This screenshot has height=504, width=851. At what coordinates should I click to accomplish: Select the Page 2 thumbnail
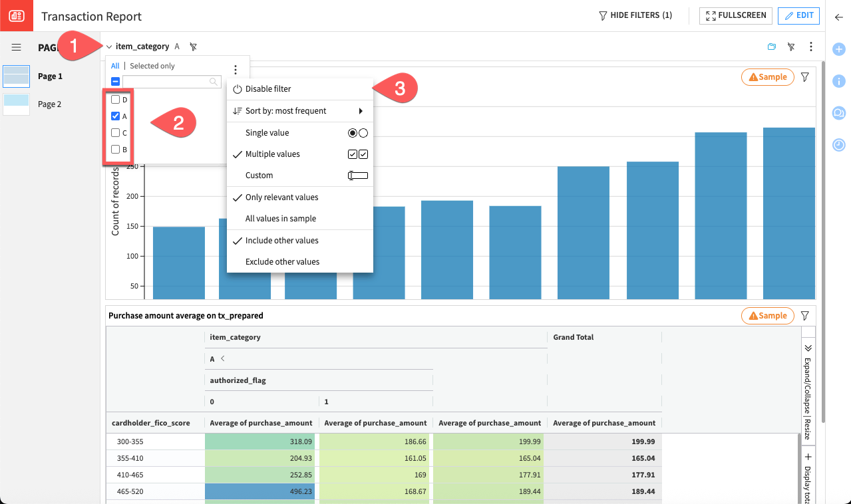17,104
